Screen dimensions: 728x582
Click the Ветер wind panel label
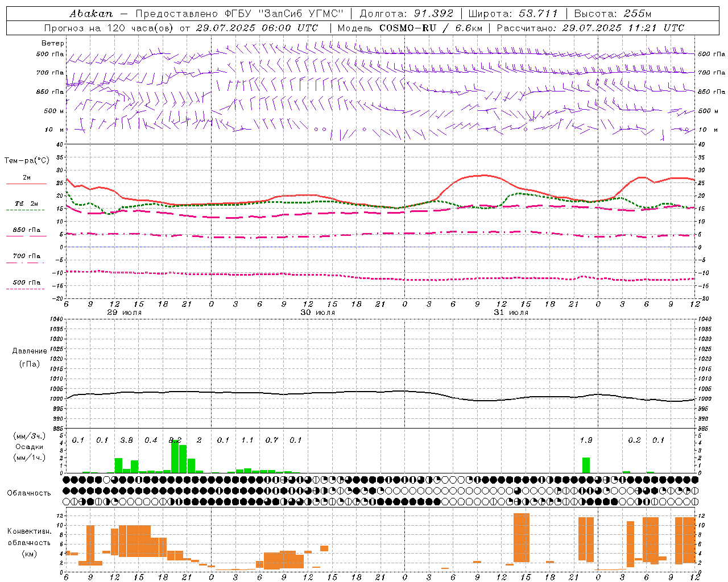point(52,43)
